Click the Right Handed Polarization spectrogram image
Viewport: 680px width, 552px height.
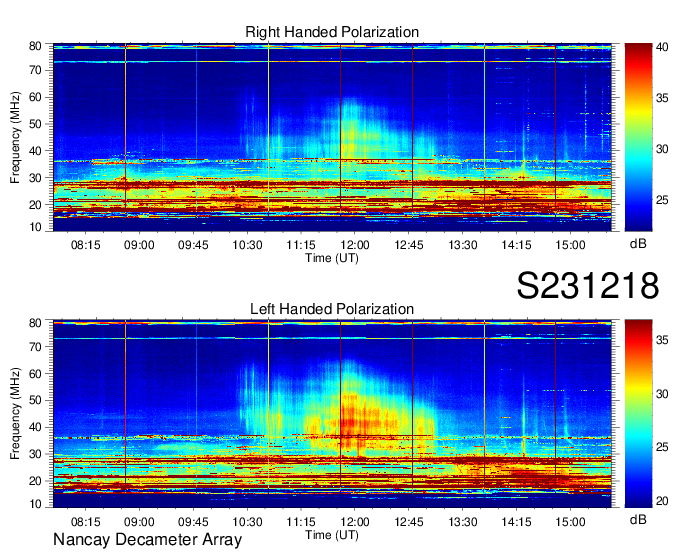(x=332, y=137)
